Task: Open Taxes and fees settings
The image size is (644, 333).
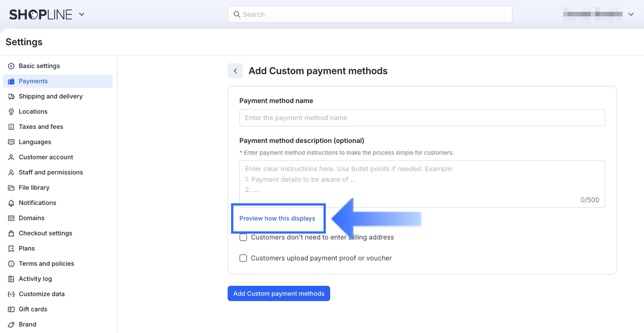Action: (x=41, y=127)
